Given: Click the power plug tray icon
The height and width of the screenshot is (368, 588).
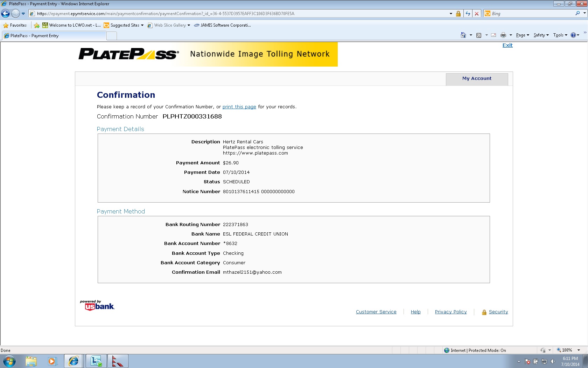Looking at the screenshot, I should [x=535, y=361].
